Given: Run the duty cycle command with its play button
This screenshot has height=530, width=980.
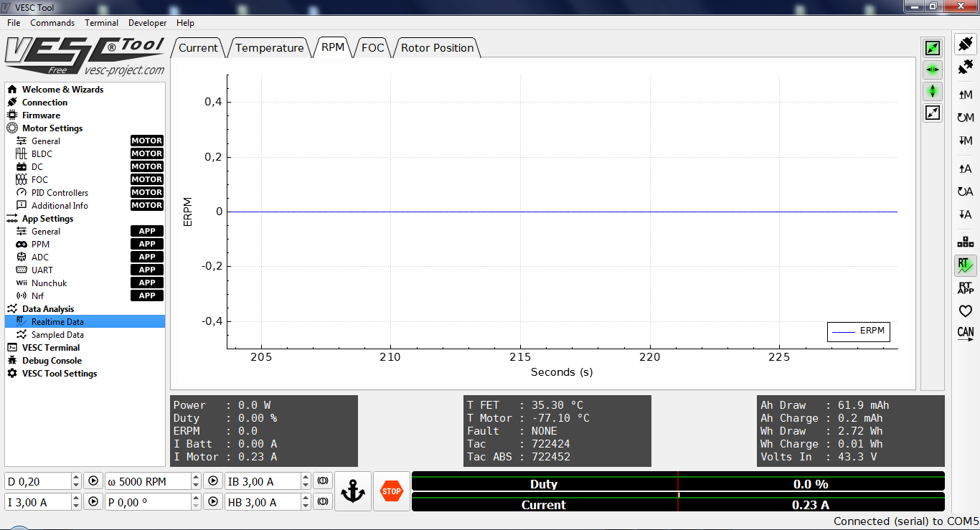Looking at the screenshot, I should [93, 481].
